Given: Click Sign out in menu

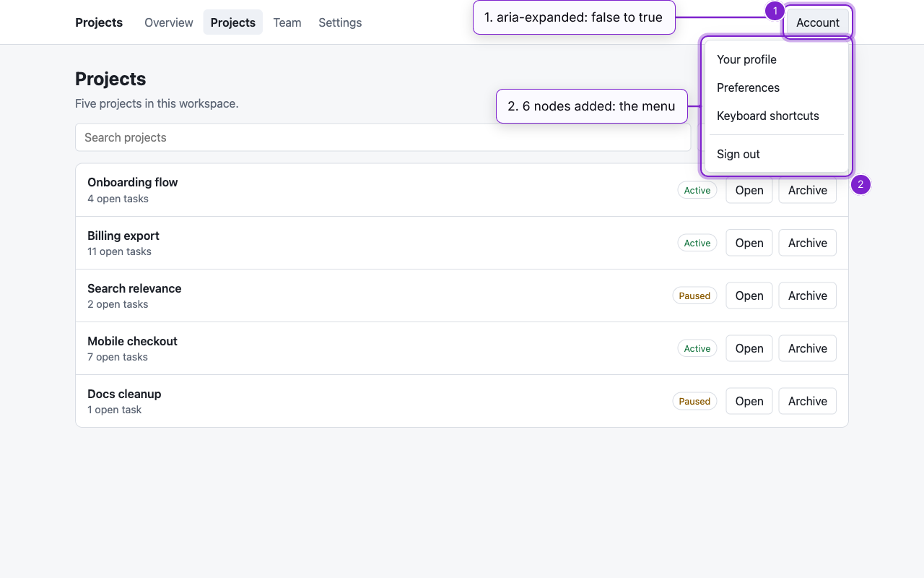Looking at the screenshot, I should click(x=777, y=154).
